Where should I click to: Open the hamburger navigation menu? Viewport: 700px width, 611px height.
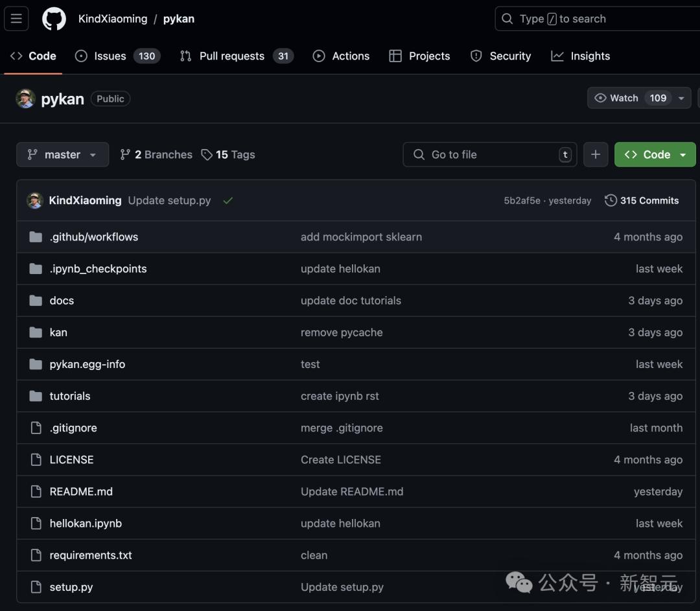[16, 19]
